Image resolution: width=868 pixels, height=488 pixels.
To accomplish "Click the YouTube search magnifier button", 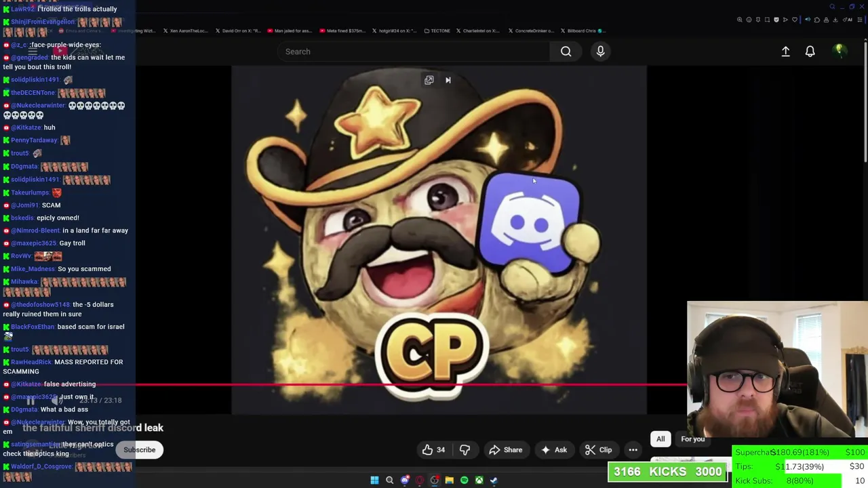I will [x=566, y=52].
